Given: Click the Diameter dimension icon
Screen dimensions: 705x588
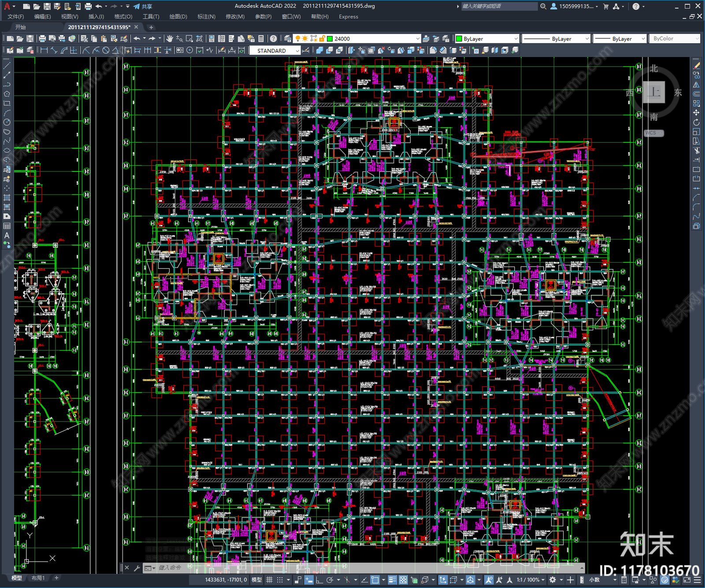Looking at the screenshot, I should click(106, 50).
